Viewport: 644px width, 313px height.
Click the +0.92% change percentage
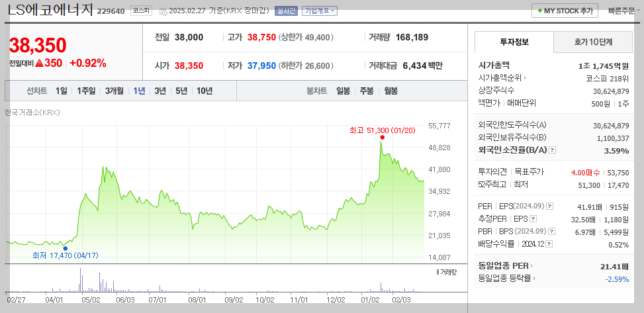88,64
